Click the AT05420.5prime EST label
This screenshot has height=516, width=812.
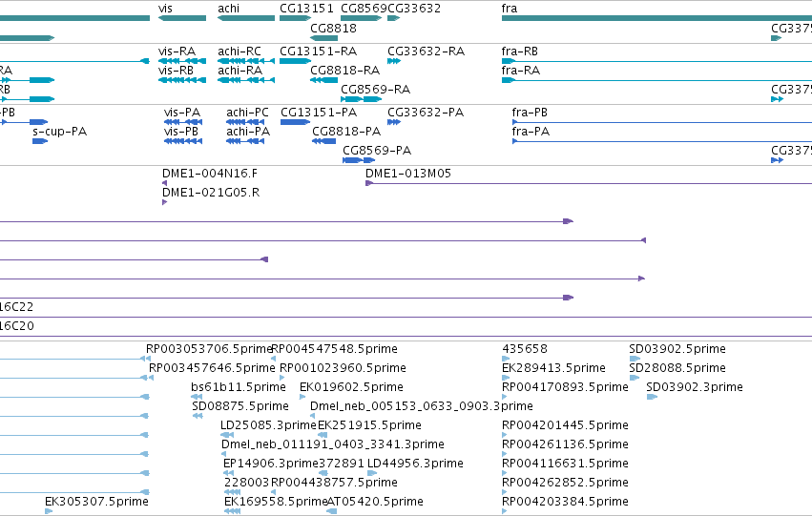click(375, 502)
